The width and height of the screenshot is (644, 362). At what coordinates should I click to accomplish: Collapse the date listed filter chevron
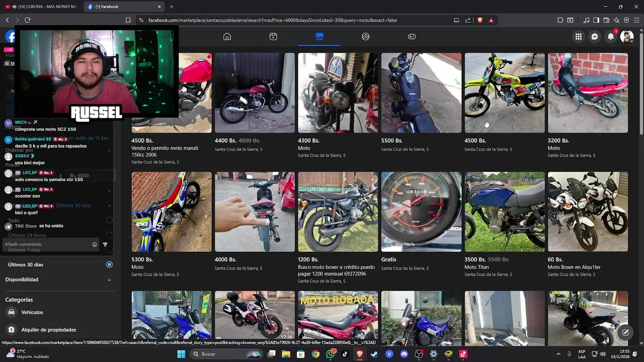pos(109,205)
